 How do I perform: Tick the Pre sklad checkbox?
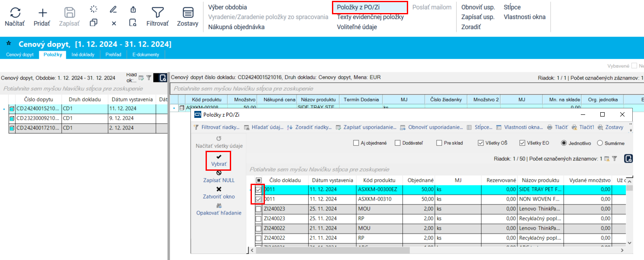coord(439,143)
